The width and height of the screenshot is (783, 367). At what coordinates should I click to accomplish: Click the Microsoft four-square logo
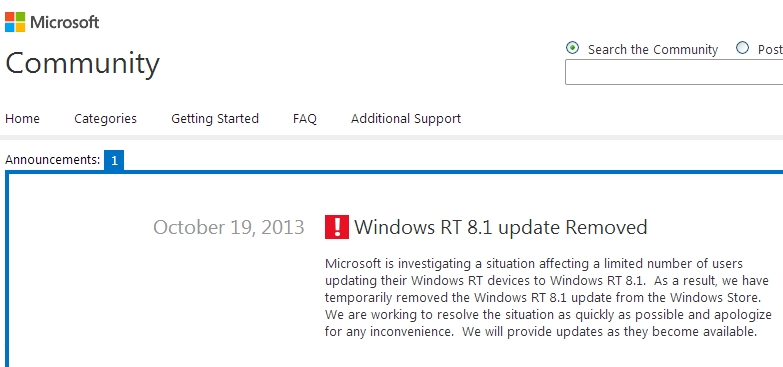click(x=15, y=22)
